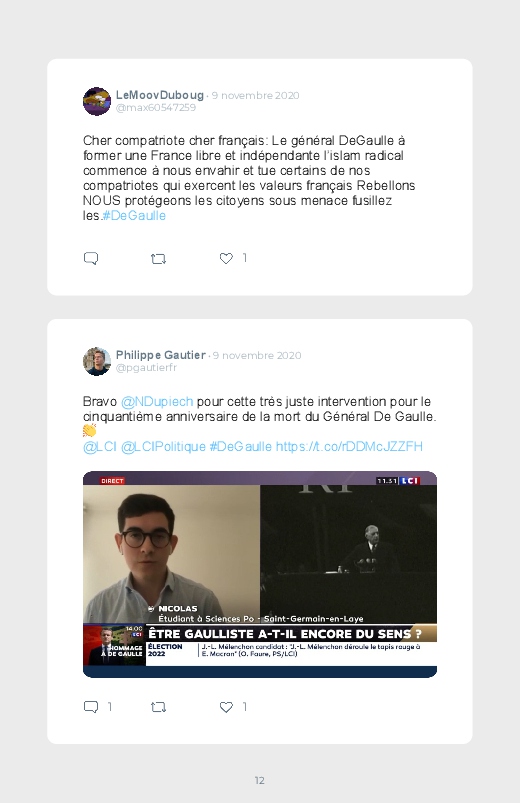Open Philippe Gautier's profile avatar
This screenshot has width=520, height=803.
97,362
